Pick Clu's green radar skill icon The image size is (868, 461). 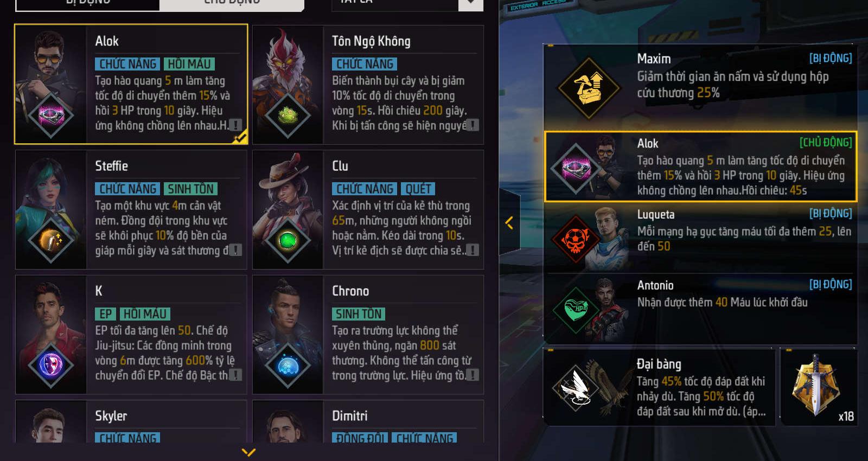tap(288, 240)
